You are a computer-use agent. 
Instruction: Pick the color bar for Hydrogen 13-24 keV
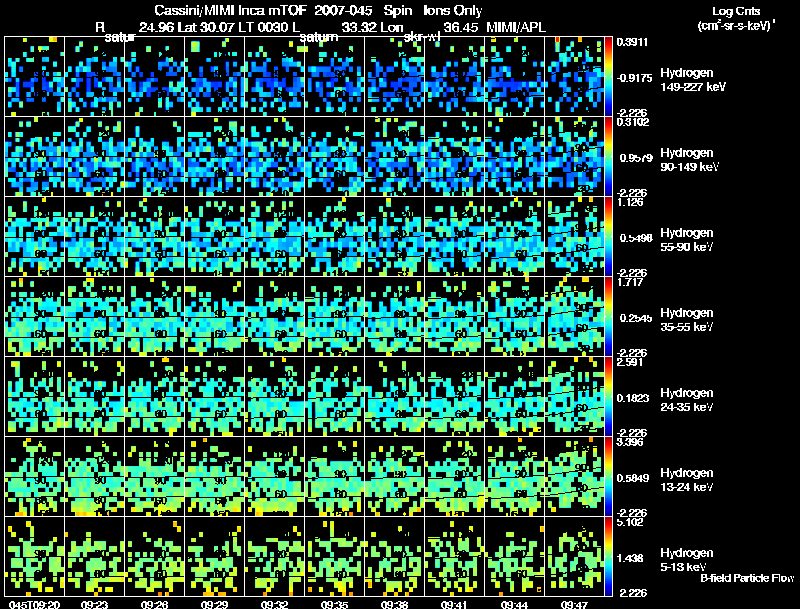[608, 477]
